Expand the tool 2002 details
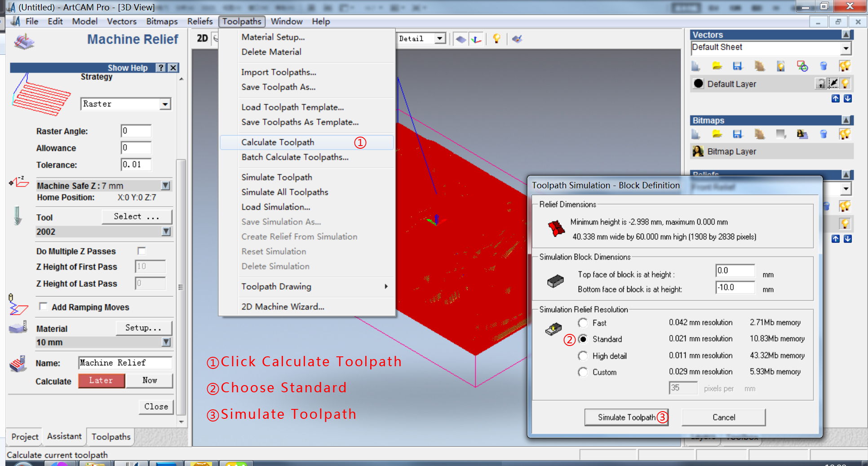Screen dimensions: 868x466 (166, 231)
